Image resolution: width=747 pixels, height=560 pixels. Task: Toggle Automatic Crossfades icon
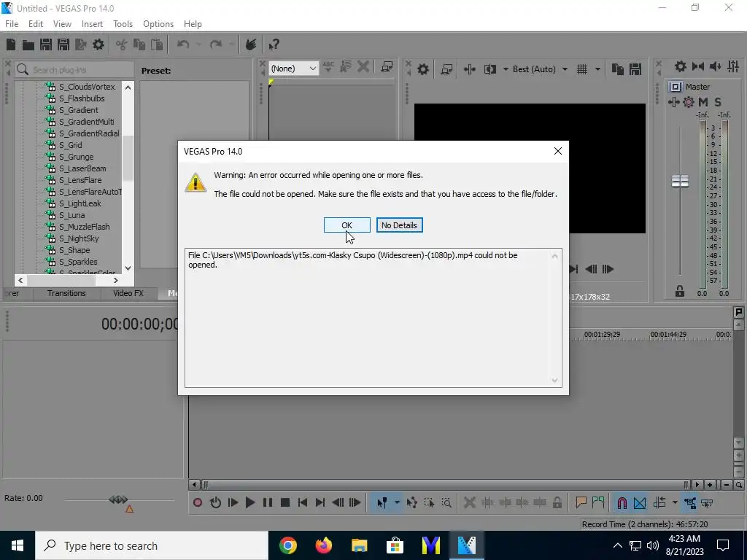[x=640, y=503]
